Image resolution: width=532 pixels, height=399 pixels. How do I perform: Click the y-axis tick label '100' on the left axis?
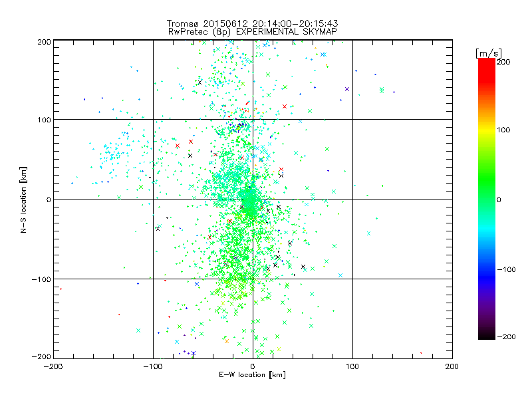tap(44, 120)
